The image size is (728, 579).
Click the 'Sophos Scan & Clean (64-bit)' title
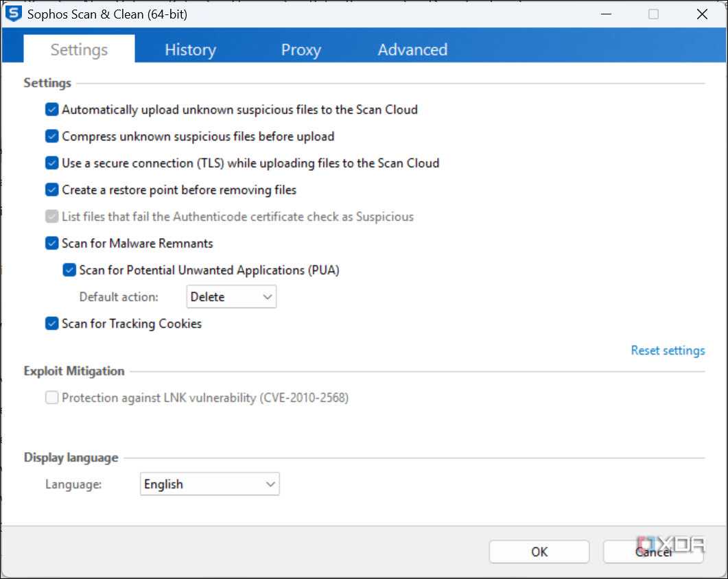coord(107,14)
